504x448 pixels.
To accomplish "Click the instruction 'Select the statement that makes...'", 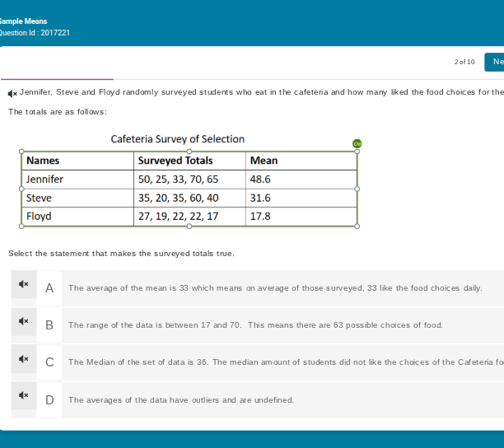I will click(121, 254).
